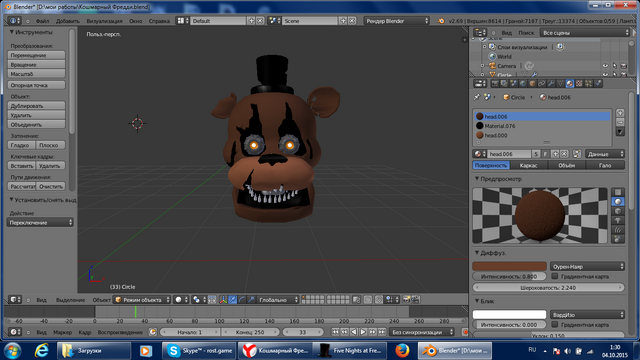Open the Оурен-Наяр diffuse shader dropdown

pos(587,267)
